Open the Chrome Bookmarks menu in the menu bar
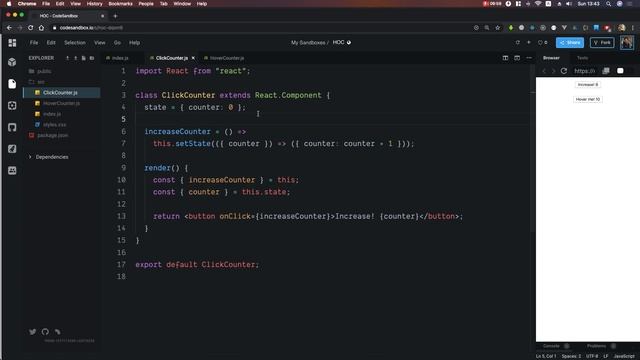 [120, 4]
